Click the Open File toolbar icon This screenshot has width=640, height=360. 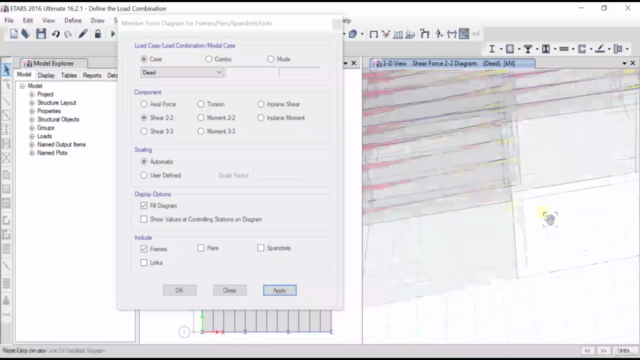[26, 34]
